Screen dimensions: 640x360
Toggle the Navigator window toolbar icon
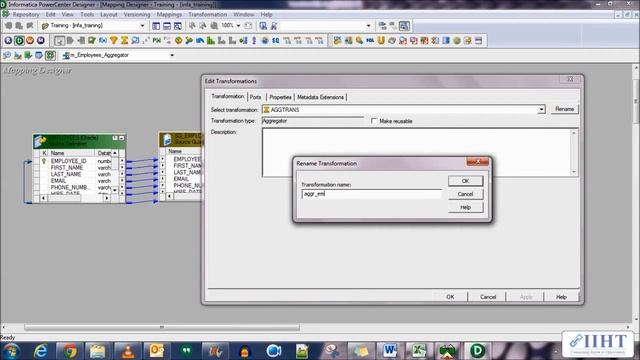[156, 26]
